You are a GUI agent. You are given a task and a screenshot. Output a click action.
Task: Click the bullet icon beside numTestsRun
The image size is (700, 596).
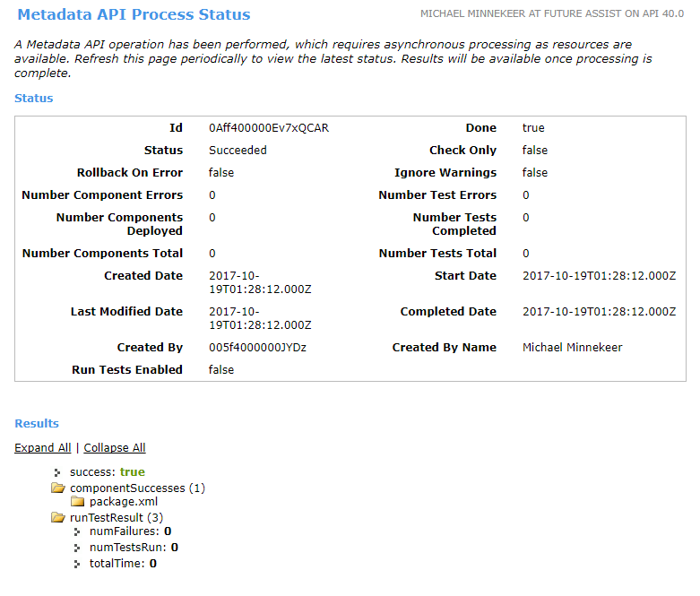pyautogui.click(x=77, y=548)
